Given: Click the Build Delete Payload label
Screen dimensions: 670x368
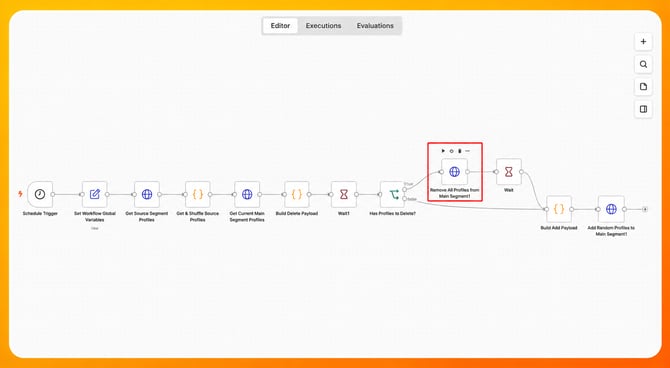Looking at the screenshot, I should tap(297, 213).
